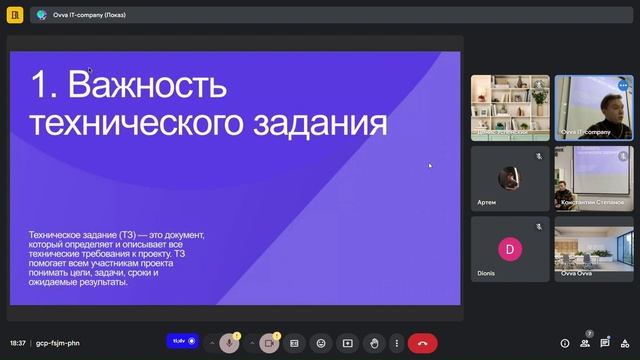Open meeting details info icon
Screen dimensions: 640x360
[565, 343]
